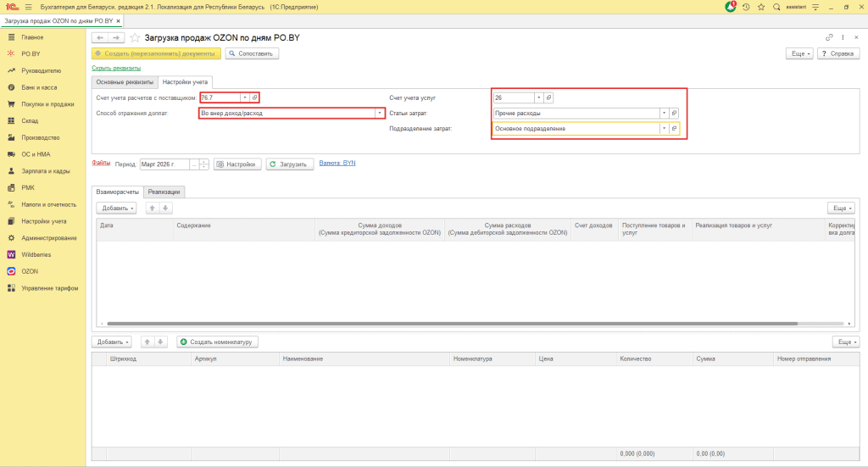This screenshot has width=868, height=467.
Task: Move row down in Взаиморасчеты table
Action: pyautogui.click(x=165, y=208)
